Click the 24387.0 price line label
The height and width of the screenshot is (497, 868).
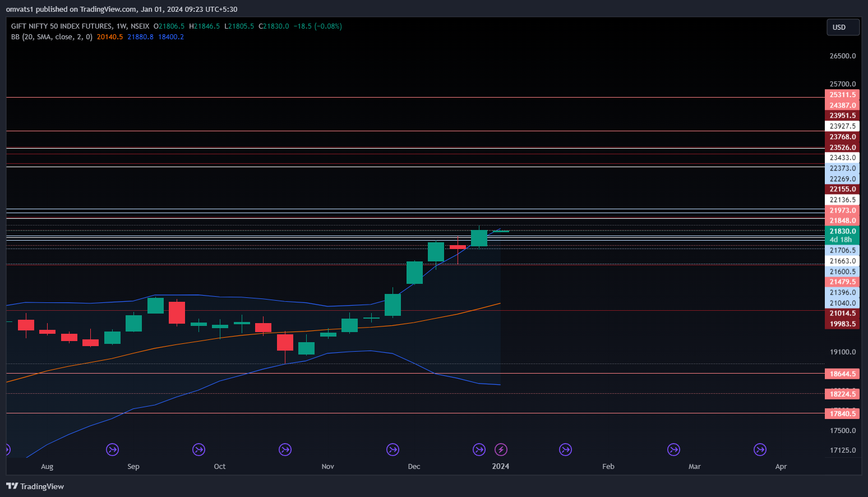tap(842, 105)
